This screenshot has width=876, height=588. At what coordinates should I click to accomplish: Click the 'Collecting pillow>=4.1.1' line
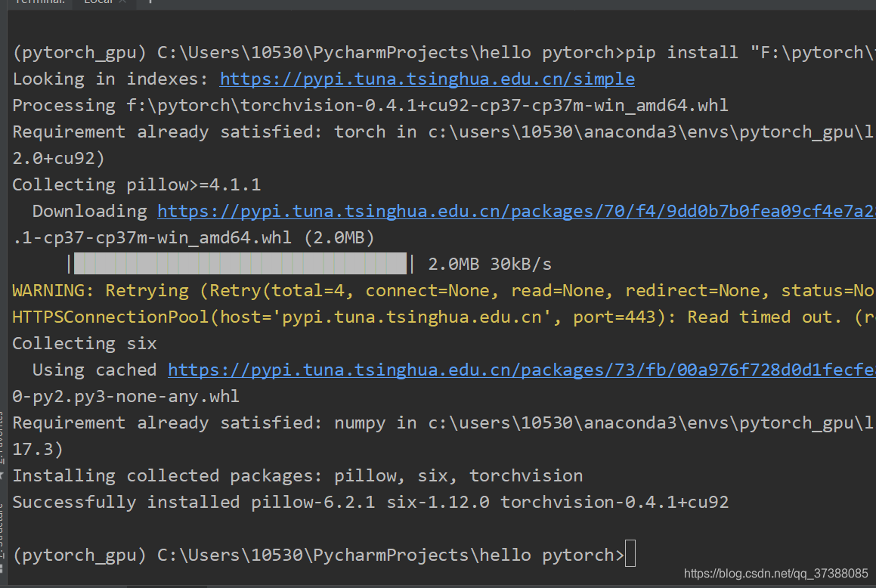(137, 185)
